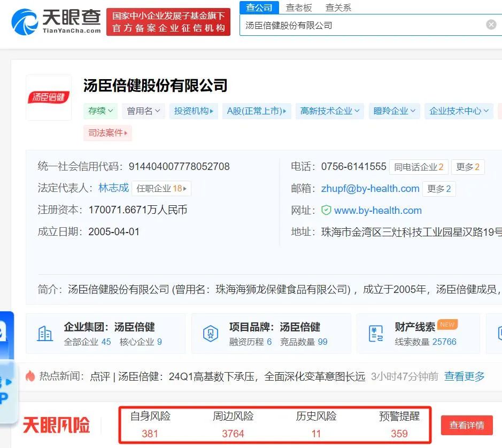Screen dimensions: 502x448
Task: Click the project brand badge icon
Action: click(211, 334)
